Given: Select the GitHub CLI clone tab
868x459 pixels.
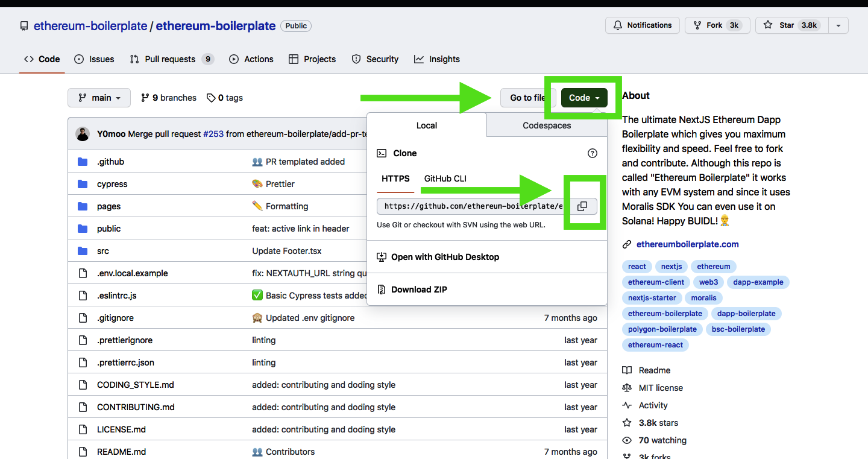Looking at the screenshot, I should (x=445, y=179).
